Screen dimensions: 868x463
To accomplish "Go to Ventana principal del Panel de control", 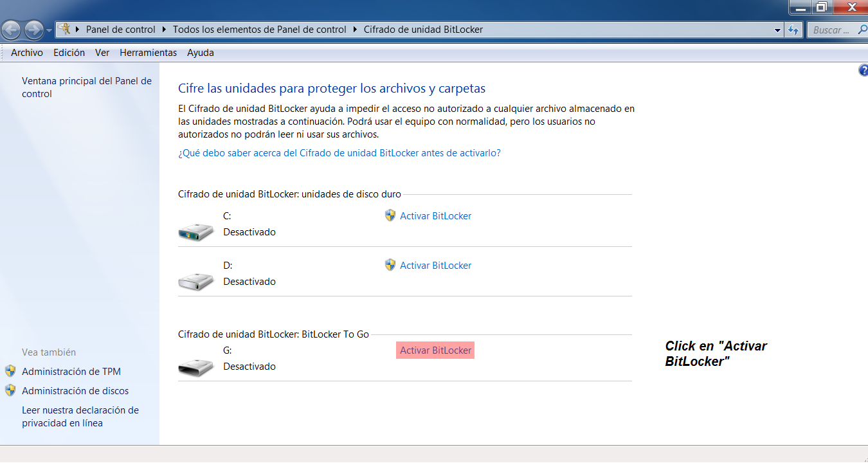I will 87,87.
